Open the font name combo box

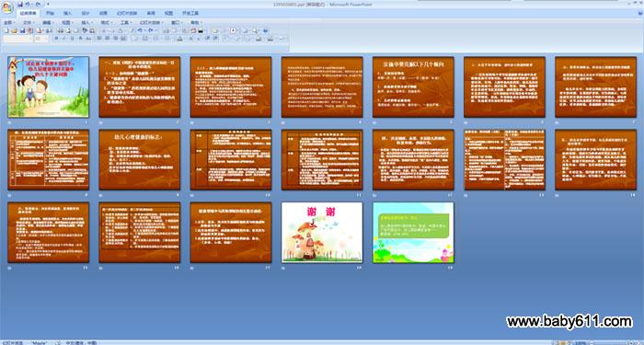click(17, 39)
